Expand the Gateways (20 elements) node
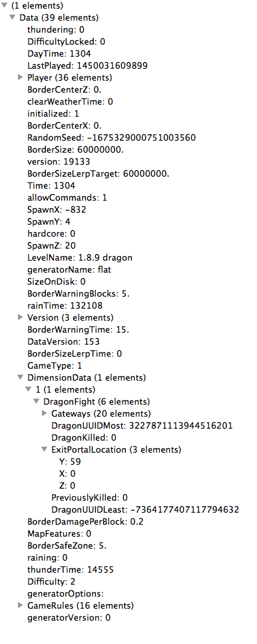257x644 pixels. [45, 413]
